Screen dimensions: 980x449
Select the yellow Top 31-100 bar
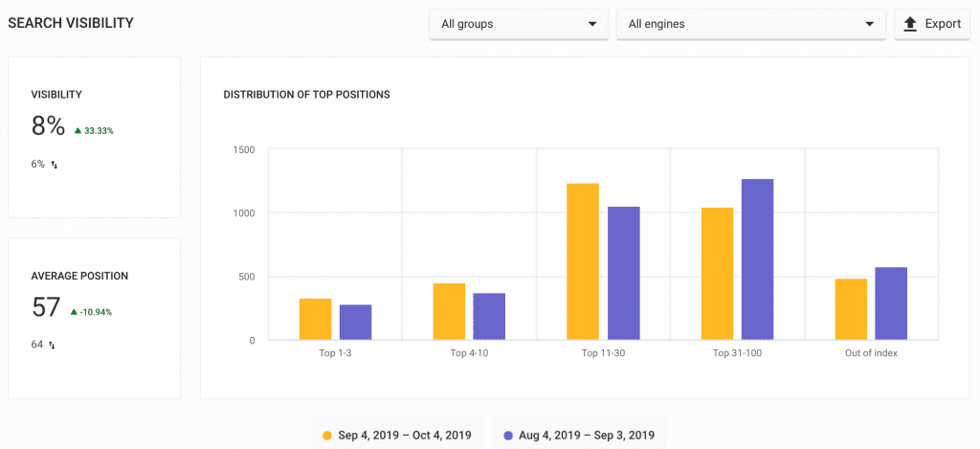pyautogui.click(x=718, y=274)
